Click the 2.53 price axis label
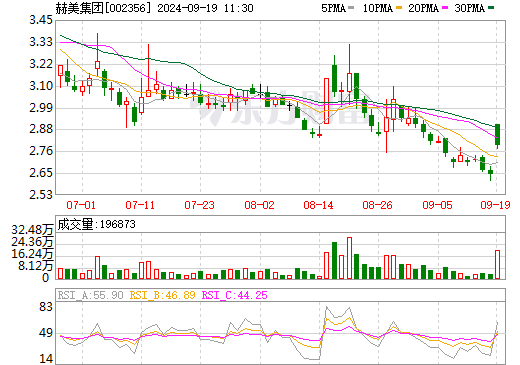The height and width of the screenshot is (365, 520). (41, 194)
